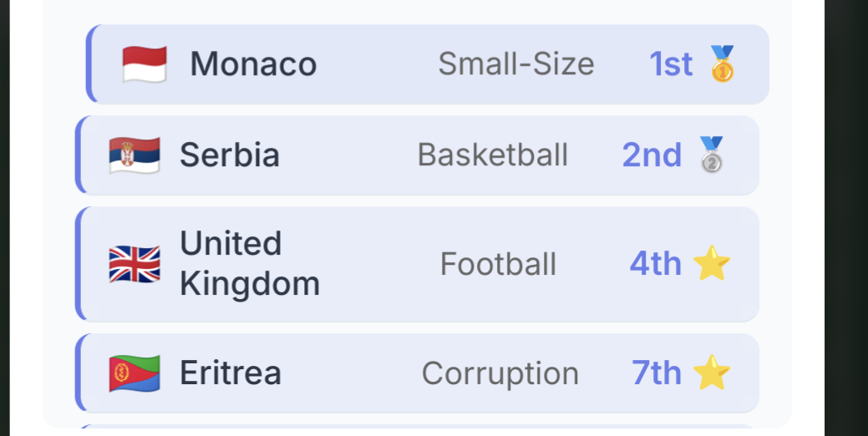Image resolution: width=868 pixels, height=436 pixels.
Task: Click the 7th rank text
Action: tap(657, 373)
